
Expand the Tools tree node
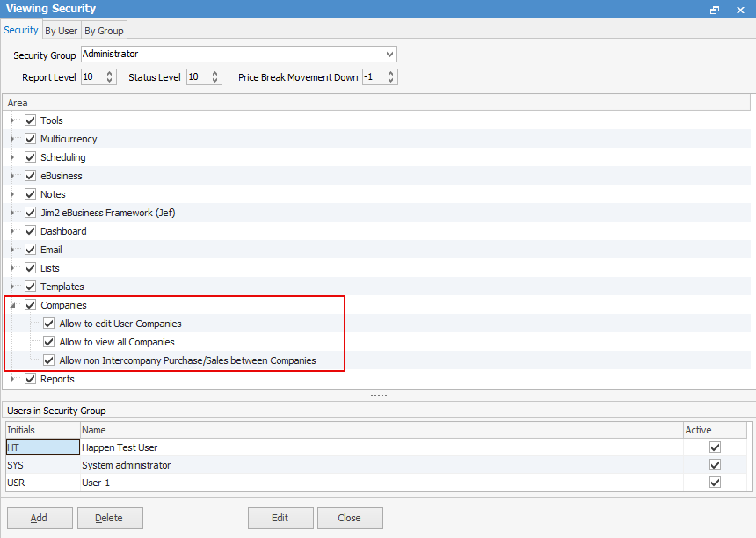12,120
